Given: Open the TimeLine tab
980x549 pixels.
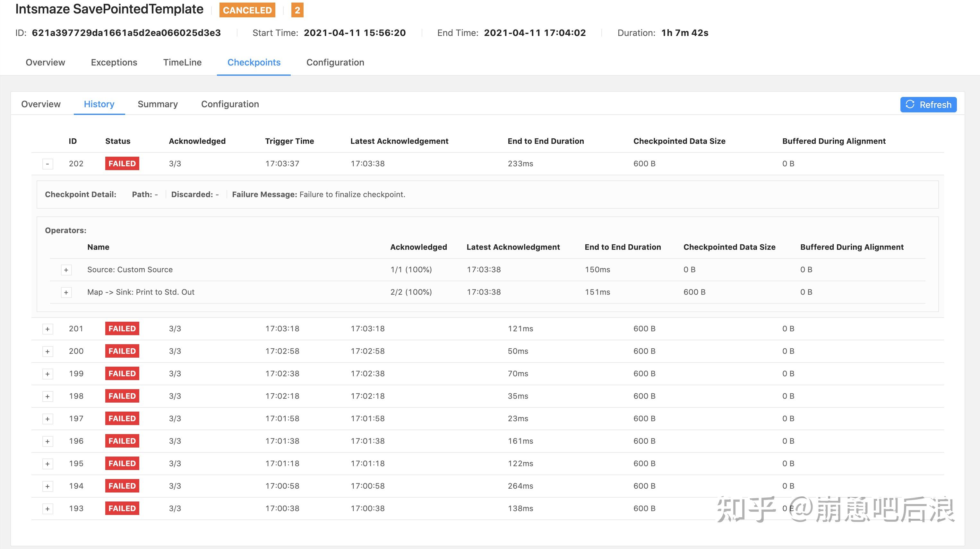Looking at the screenshot, I should point(183,62).
